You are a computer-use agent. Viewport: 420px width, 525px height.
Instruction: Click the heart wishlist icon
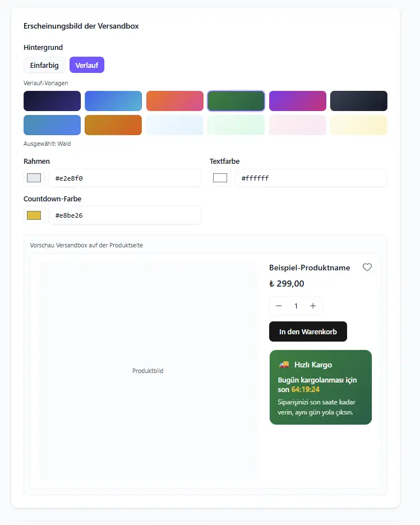(367, 267)
